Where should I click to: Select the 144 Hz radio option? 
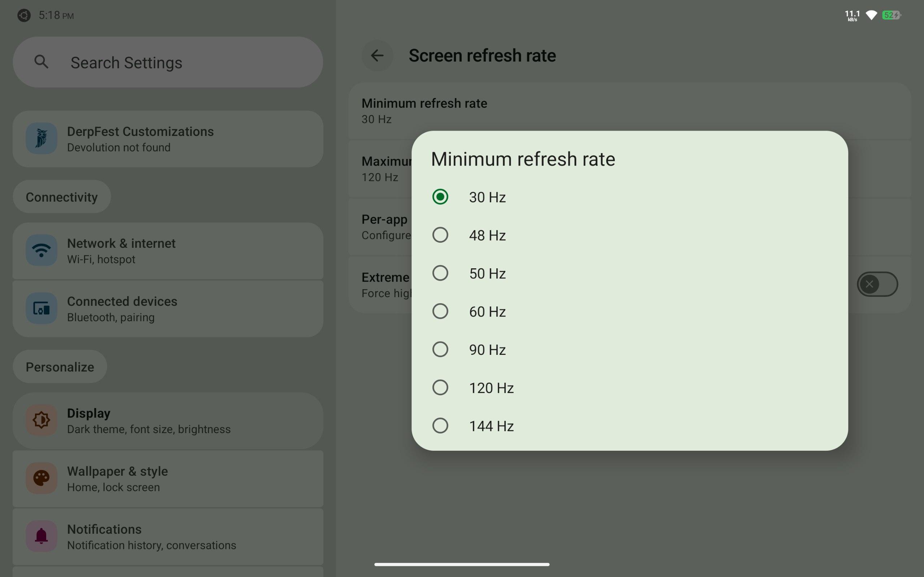tap(440, 426)
